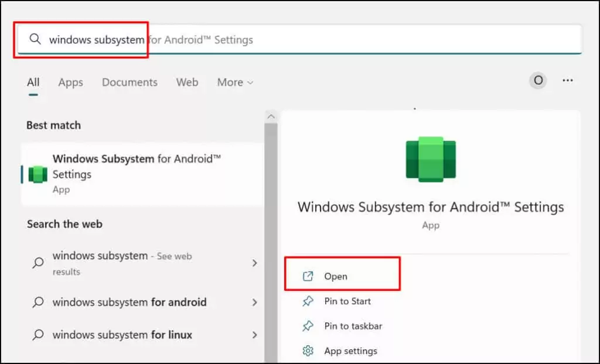Click the Pin to taskbar pin icon

(x=308, y=326)
